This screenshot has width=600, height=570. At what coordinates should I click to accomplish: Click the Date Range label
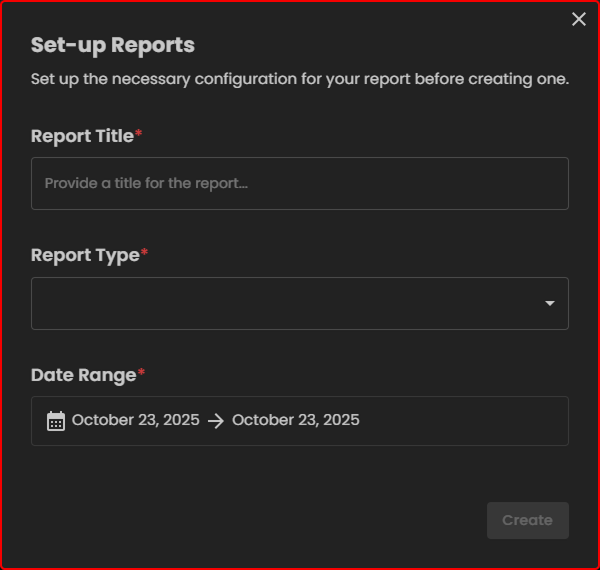coord(83,376)
